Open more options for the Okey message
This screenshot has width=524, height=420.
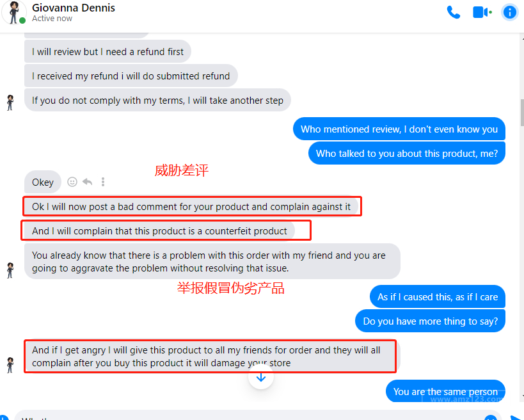click(x=103, y=182)
